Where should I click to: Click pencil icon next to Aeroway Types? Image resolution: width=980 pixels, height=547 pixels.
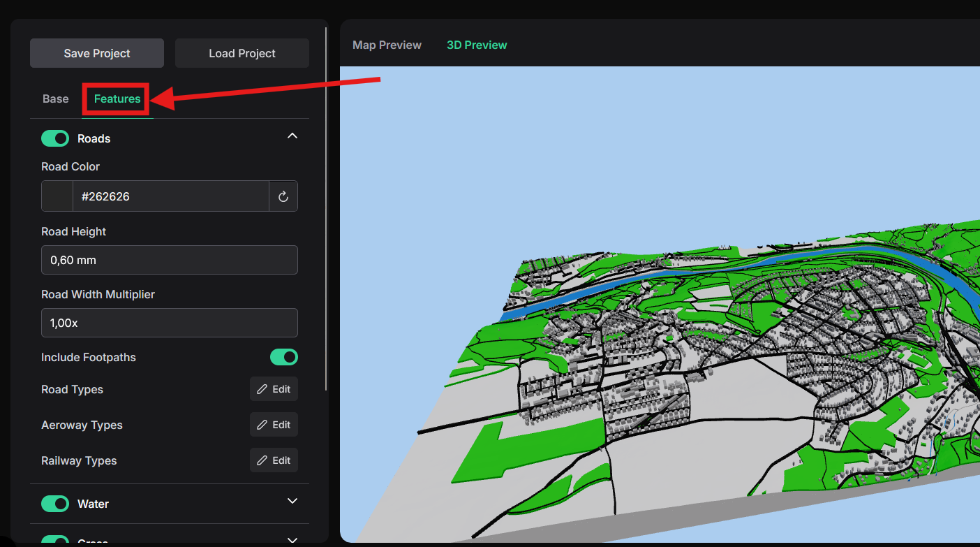pyautogui.click(x=262, y=425)
